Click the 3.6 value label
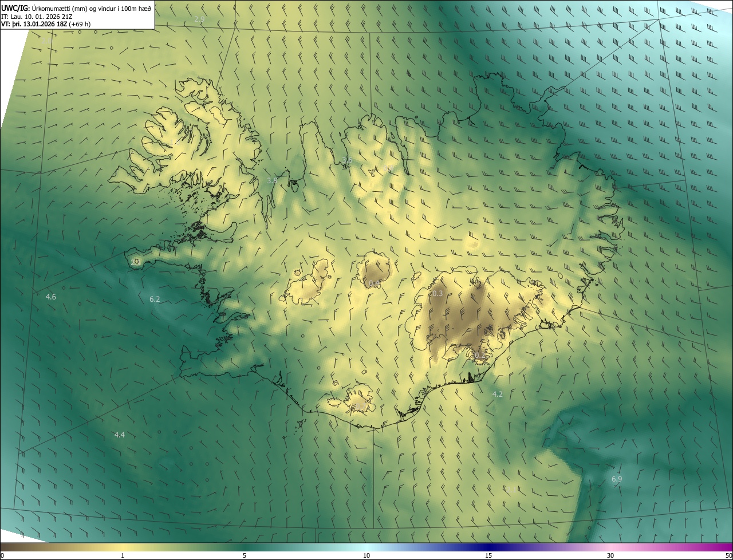Viewport: 733px width, 560px height. point(346,160)
